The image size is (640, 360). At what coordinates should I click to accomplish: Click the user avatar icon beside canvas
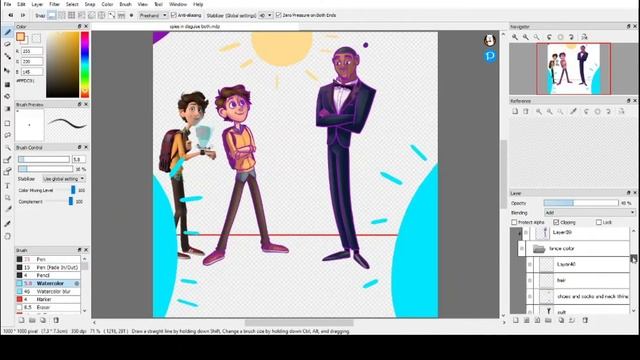coord(490,40)
